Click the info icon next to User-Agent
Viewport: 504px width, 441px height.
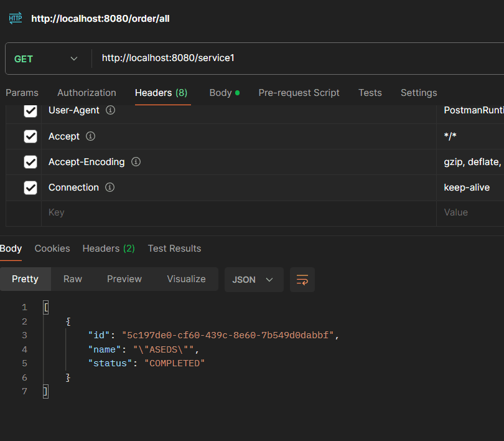click(x=111, y=110)
